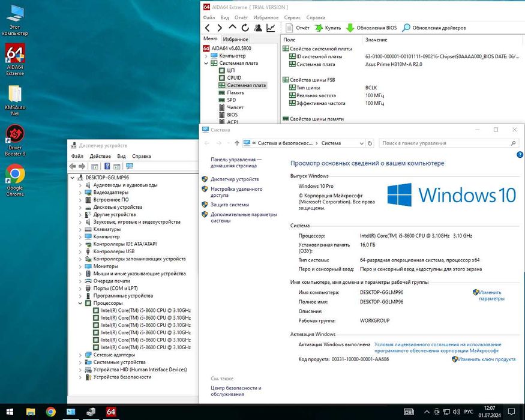
Task: Expand Видеоадаптеры in Device Manager
Action: tap(80, 193)
